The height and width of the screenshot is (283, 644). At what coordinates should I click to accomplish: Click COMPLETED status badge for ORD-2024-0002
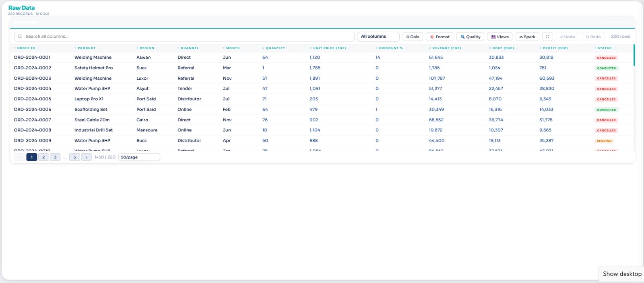606,68
